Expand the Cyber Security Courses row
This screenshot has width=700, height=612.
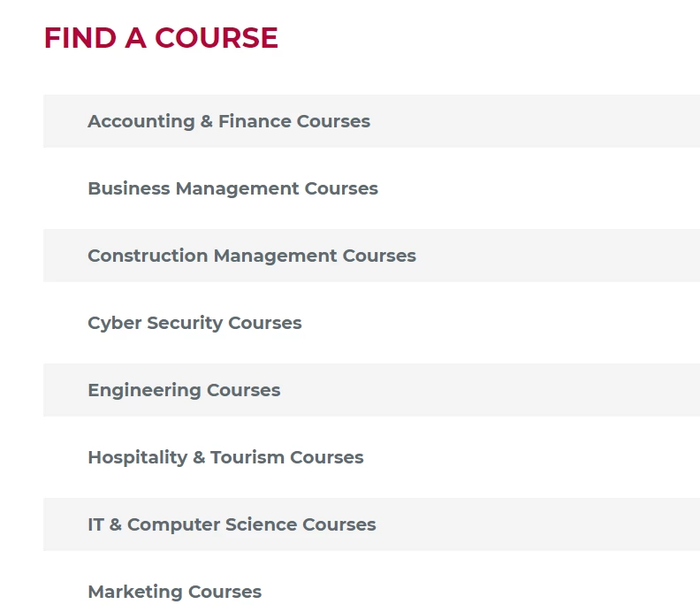371,323
